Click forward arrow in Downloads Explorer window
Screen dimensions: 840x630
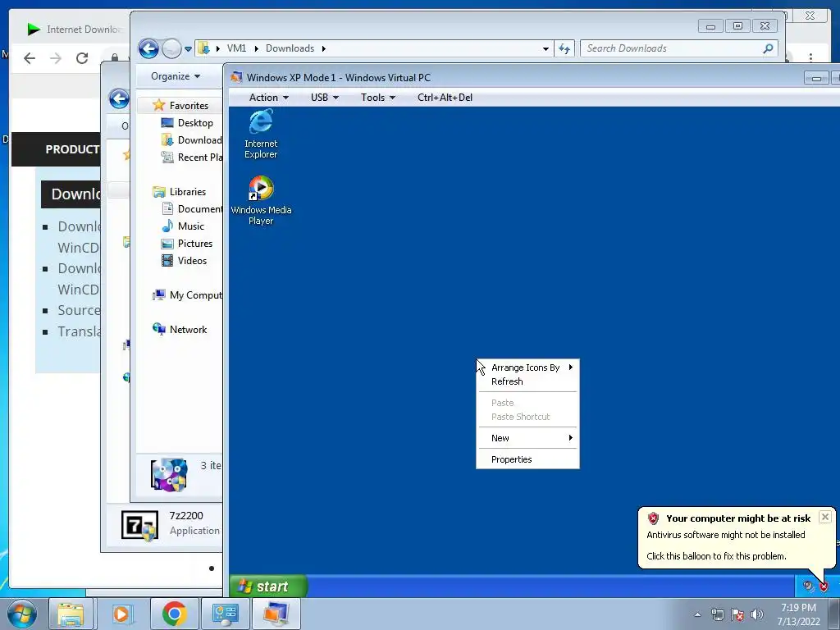point(171,48)
